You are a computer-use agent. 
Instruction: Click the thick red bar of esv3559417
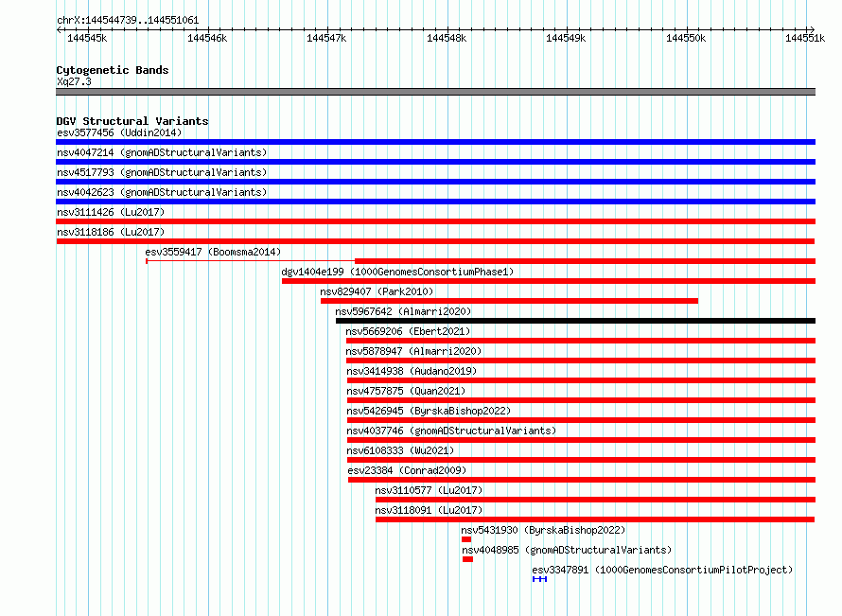coord(586,261)
